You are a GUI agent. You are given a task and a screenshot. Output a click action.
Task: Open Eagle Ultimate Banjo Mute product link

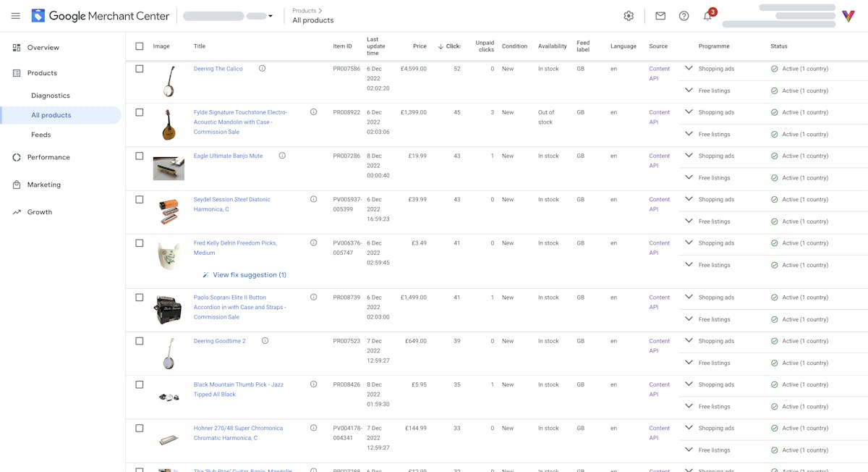pos(228,156)
